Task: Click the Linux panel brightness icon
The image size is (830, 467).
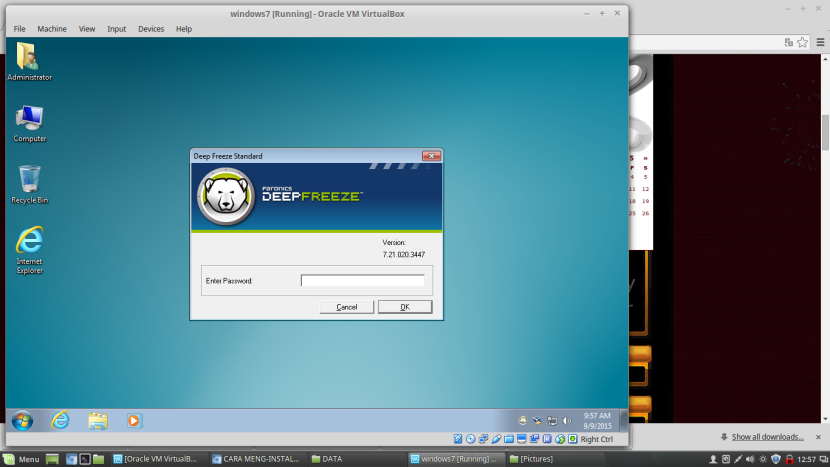Action: click(x=763, y=459)
